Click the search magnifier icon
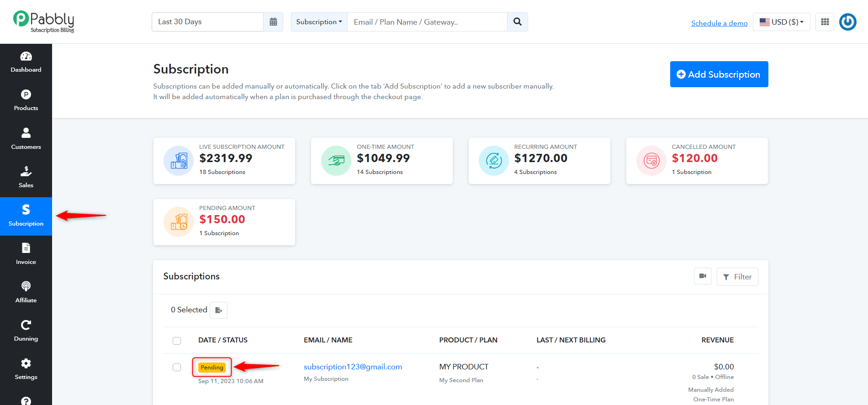The height and width of the screenshot is (405, 868). (518, 22)
